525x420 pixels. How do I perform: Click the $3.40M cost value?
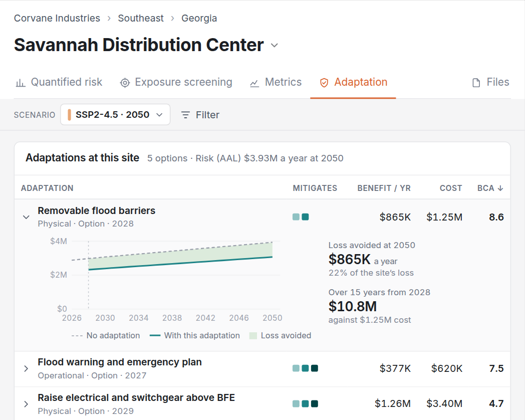pos(444,403)
